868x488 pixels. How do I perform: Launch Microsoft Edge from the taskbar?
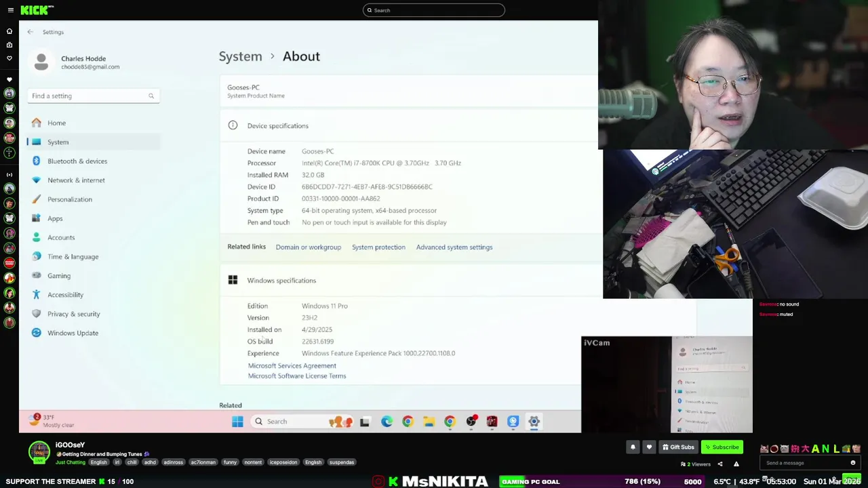pyautogui.click(x=387, y=422)
